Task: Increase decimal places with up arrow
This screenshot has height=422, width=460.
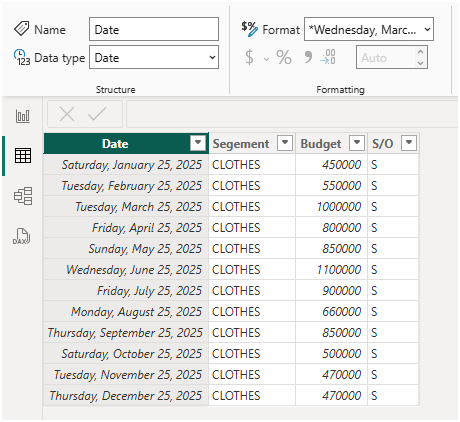Action: [420, 52]
